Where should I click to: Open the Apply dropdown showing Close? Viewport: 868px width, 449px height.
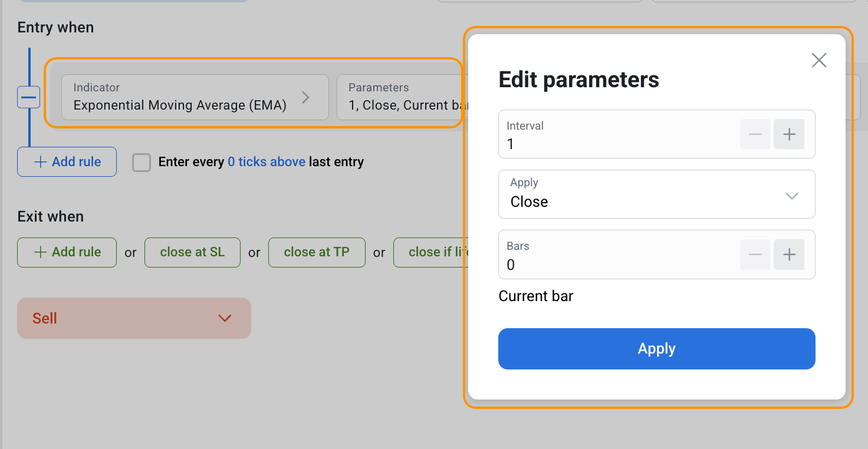coord(656,194)
